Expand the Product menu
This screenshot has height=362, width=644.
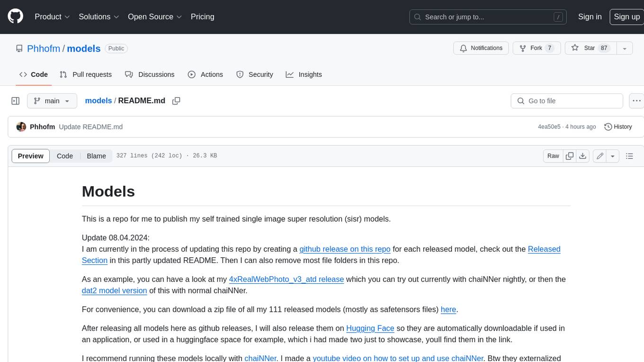pyautogui.click(x=52, y=17)
